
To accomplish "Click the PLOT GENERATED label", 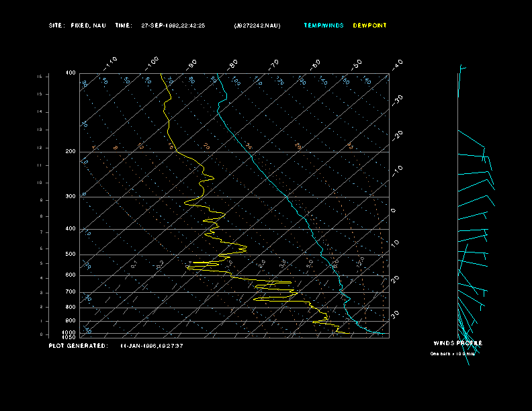I will 77,346.
